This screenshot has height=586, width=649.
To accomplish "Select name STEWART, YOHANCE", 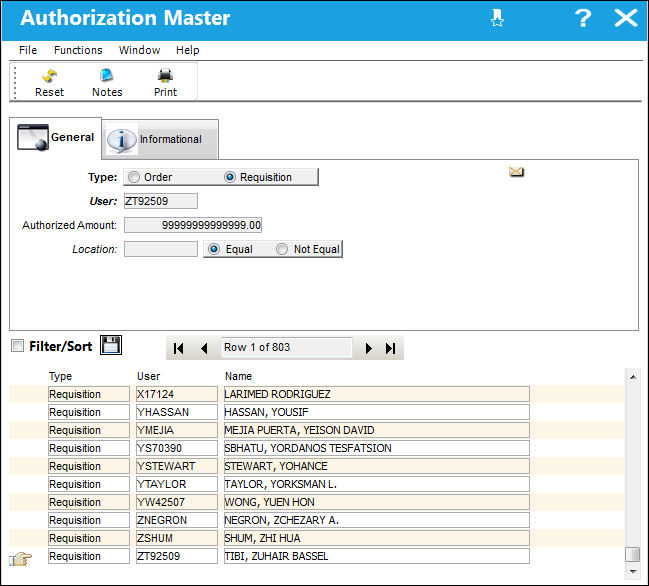I will (376, 466).
